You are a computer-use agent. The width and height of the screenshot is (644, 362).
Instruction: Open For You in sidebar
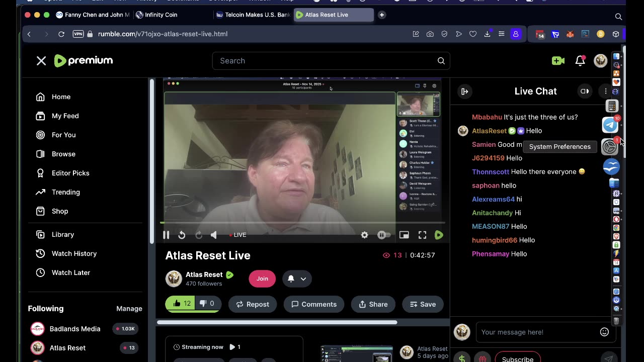[64, 135]
